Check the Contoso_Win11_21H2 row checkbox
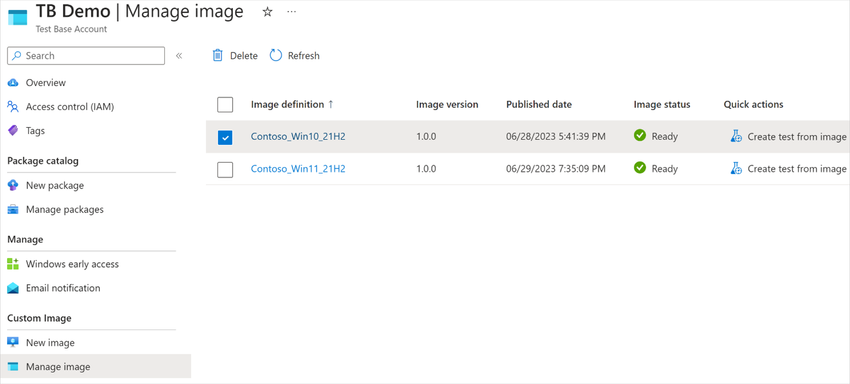Image resolution: width=850 pixels, height=384 pixels. [x=225, y=170]
